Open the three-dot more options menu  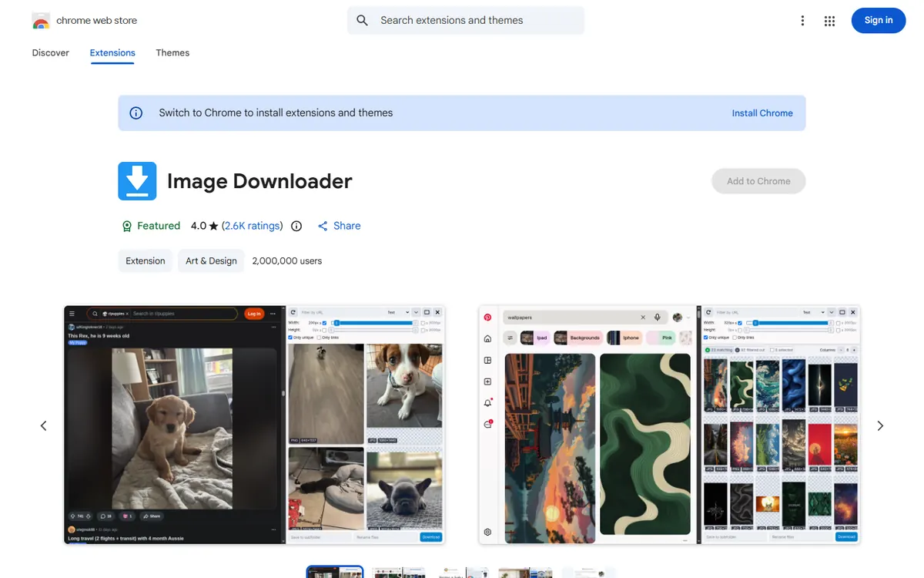[x=802, y=21]
